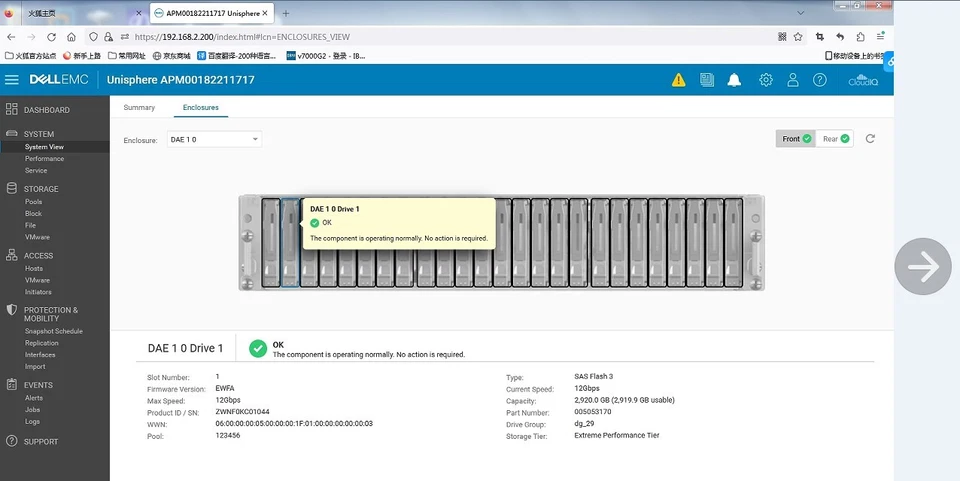
Task: Open the notifications bell icon
Action: click(x=734, y=80)
